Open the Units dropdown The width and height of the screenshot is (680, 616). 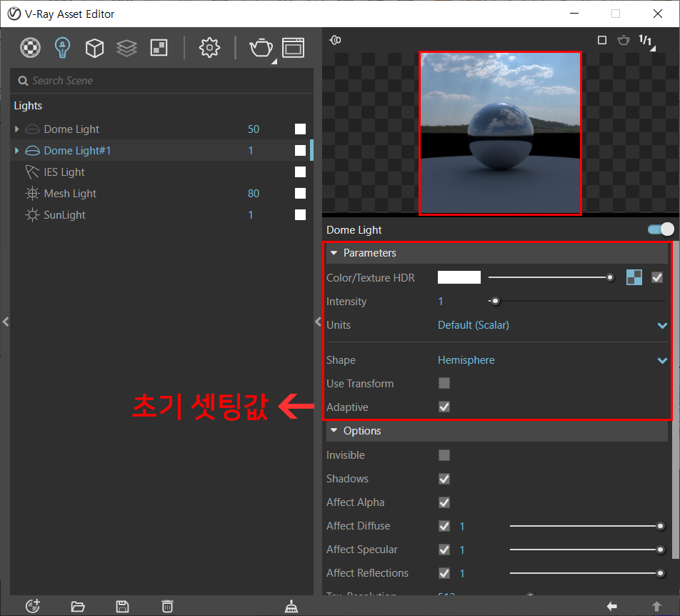coord(553,325)
